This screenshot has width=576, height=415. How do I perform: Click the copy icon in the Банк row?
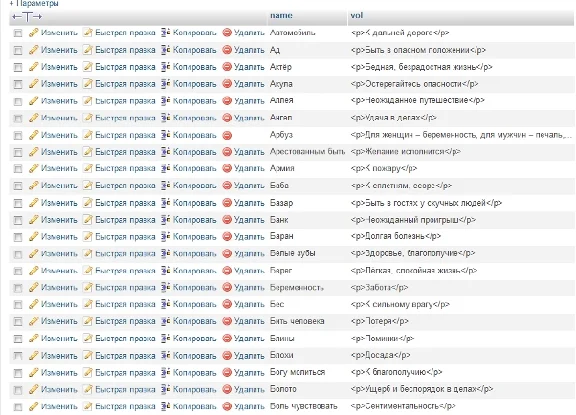coord(166,220)
